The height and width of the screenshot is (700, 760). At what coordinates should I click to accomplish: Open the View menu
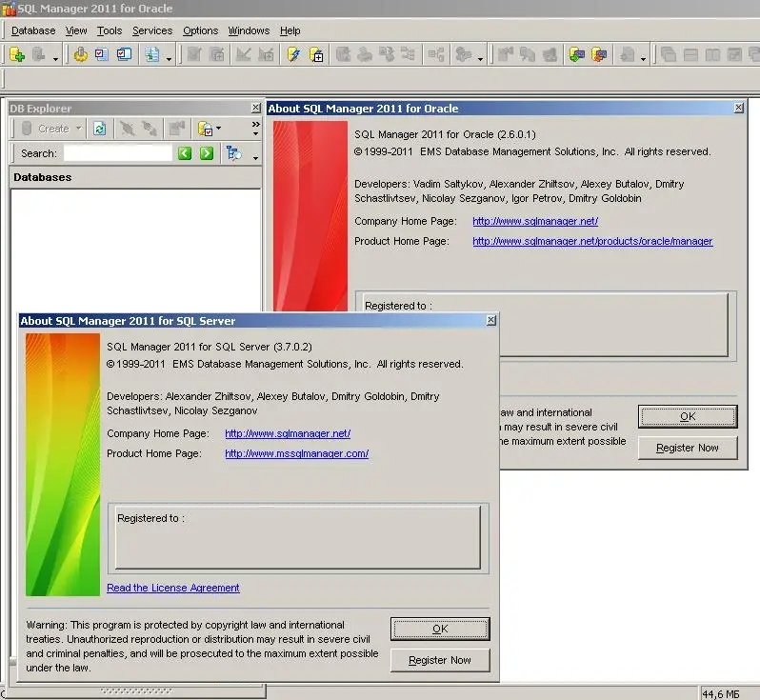tap(76, 30)
